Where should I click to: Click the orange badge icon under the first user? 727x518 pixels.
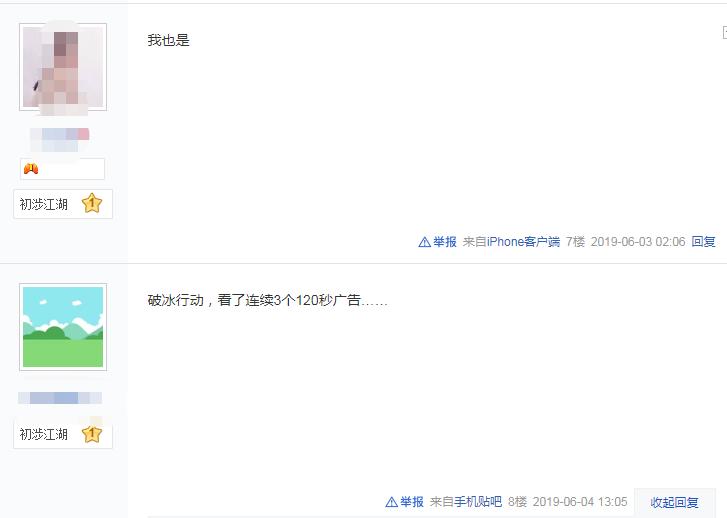click(31, 169)
